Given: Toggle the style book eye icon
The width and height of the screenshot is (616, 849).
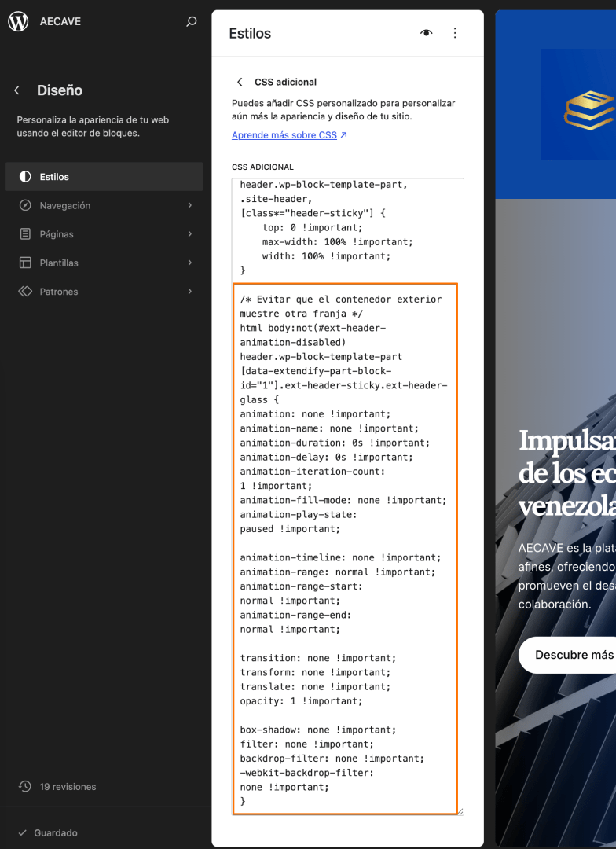Looking at the screenshot, I should pos(427,33).
